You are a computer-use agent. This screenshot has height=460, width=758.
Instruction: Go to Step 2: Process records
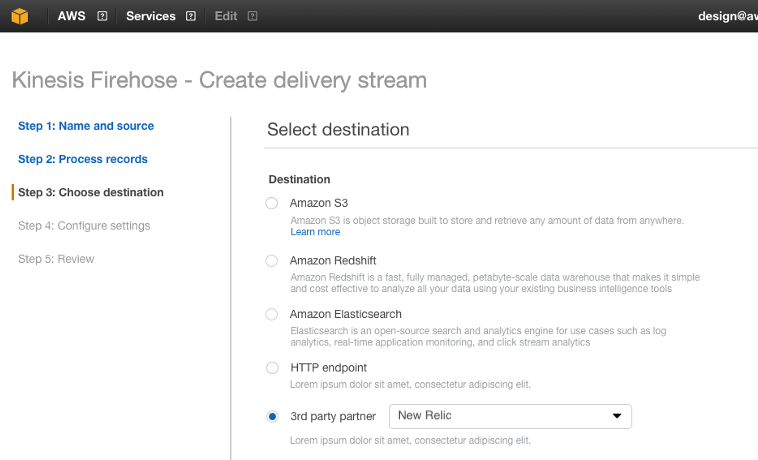click(83, 159)
